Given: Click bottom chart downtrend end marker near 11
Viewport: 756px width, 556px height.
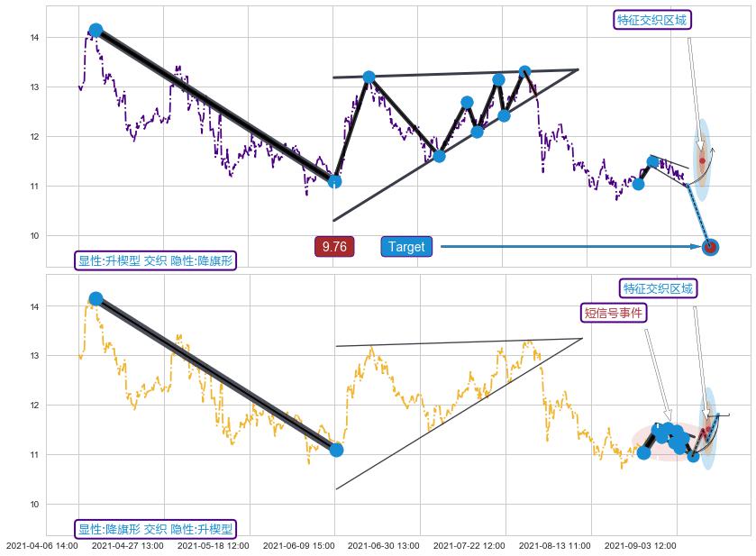Looking at the screenshot, I should click(x=336, y=450).
